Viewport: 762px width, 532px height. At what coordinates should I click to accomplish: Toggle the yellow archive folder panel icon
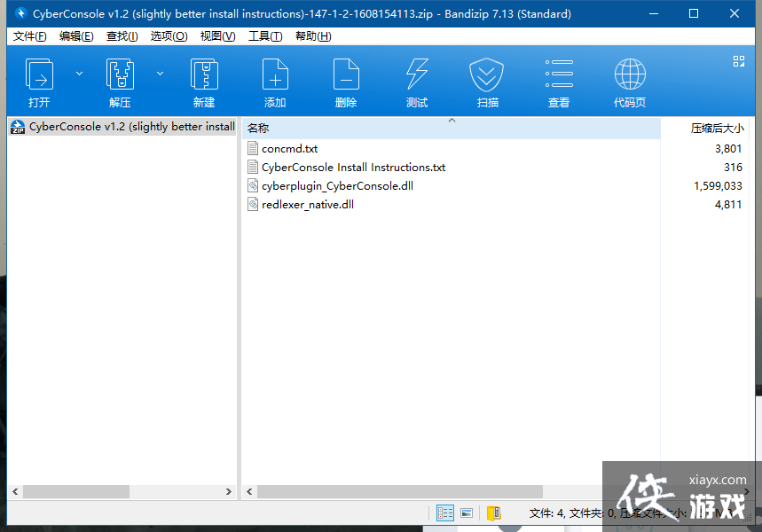coord(493,513)
